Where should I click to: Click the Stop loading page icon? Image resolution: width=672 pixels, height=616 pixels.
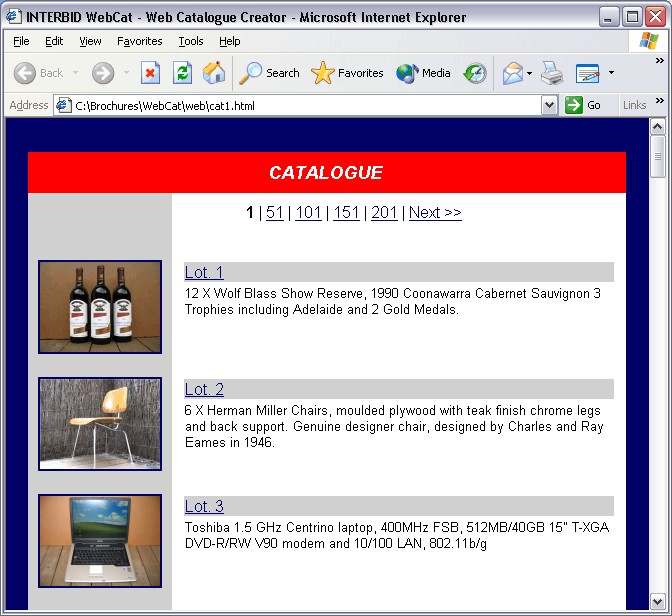pos(150,73)
